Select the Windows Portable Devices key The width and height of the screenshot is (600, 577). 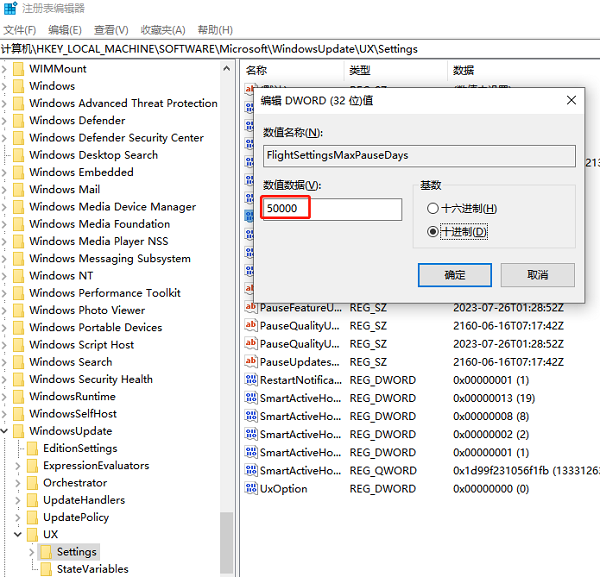(96, 328)
